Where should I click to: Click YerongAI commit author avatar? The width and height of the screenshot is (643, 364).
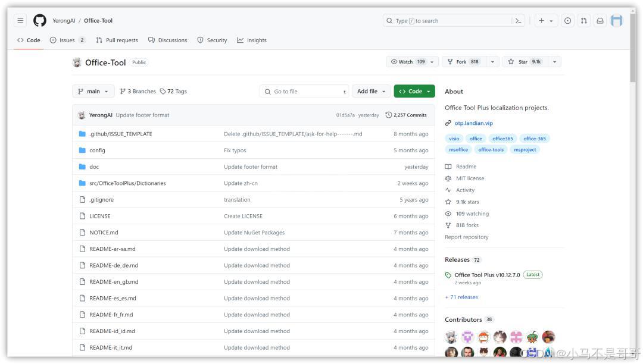(x=82, y=115)
